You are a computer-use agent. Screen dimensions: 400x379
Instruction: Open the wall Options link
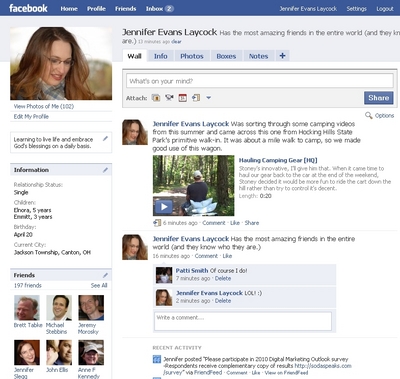tap(384, 115)
